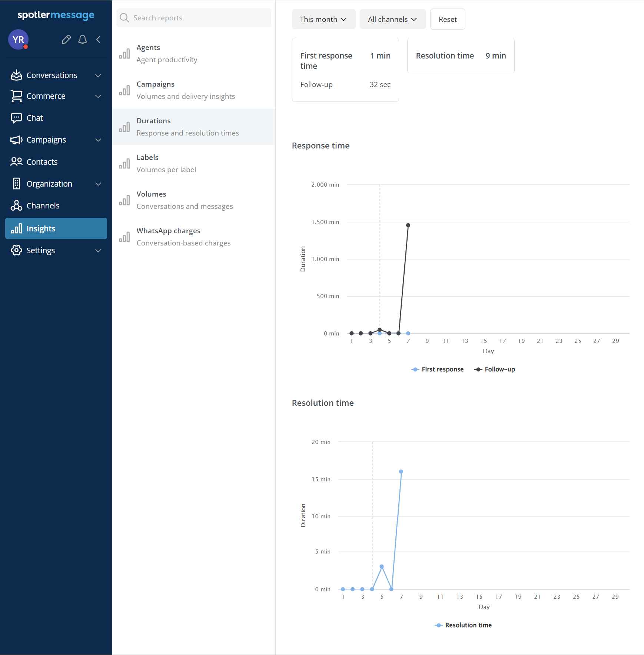Open the notifications bell
The image size is (644, 655).
pyautogui.click(x=82, y=40)
